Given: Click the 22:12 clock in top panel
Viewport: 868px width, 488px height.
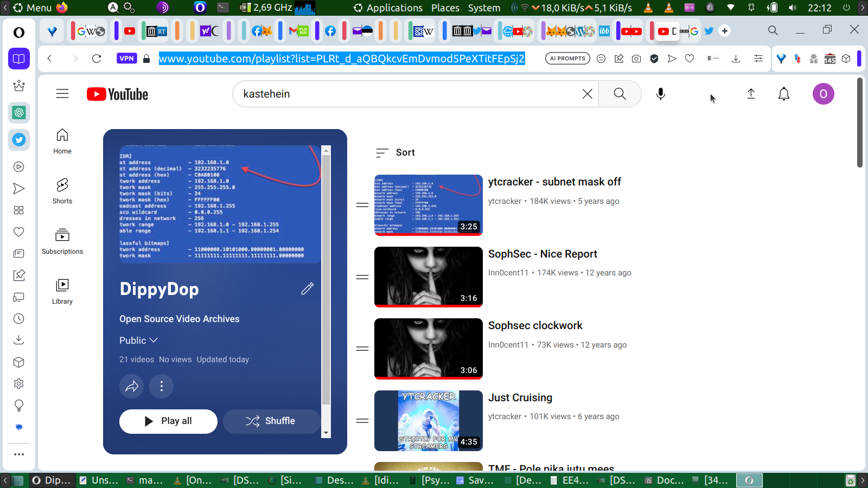Looking at the screenshot, I should [819, 8].
